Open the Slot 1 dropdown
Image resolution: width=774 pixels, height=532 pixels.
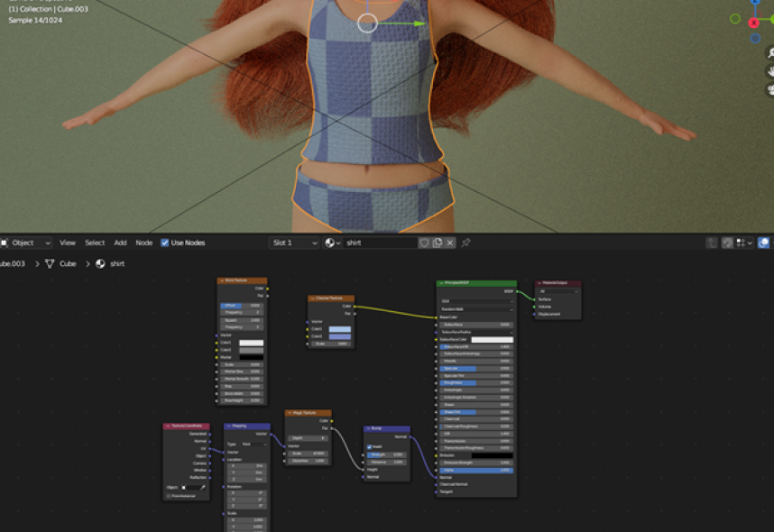coord(294,243)
